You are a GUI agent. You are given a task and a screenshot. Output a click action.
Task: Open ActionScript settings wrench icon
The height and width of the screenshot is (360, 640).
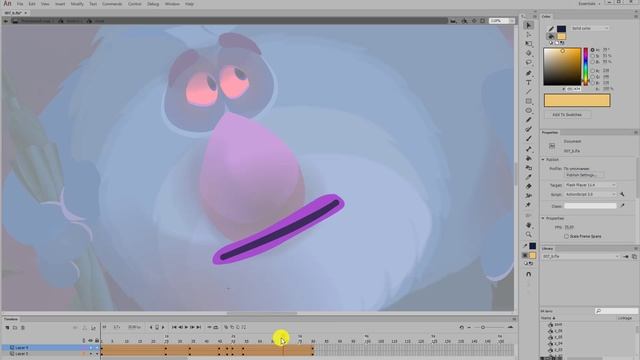622,194
